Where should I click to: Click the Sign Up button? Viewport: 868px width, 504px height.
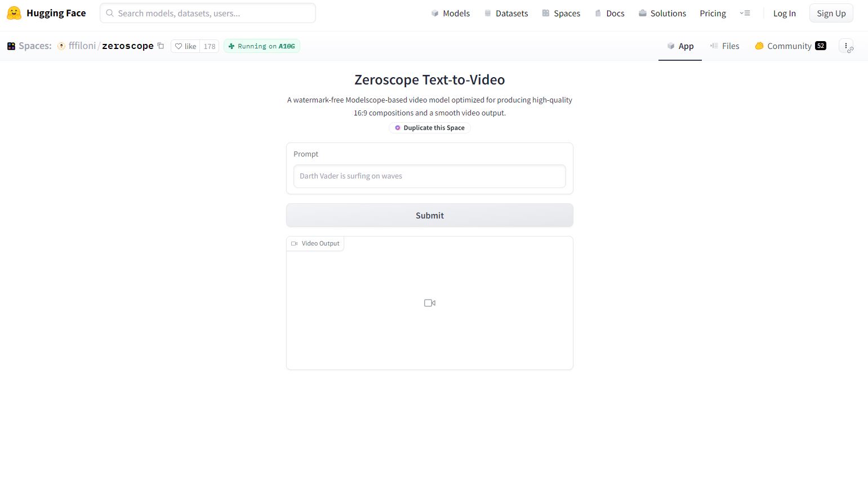click(831, 13)
